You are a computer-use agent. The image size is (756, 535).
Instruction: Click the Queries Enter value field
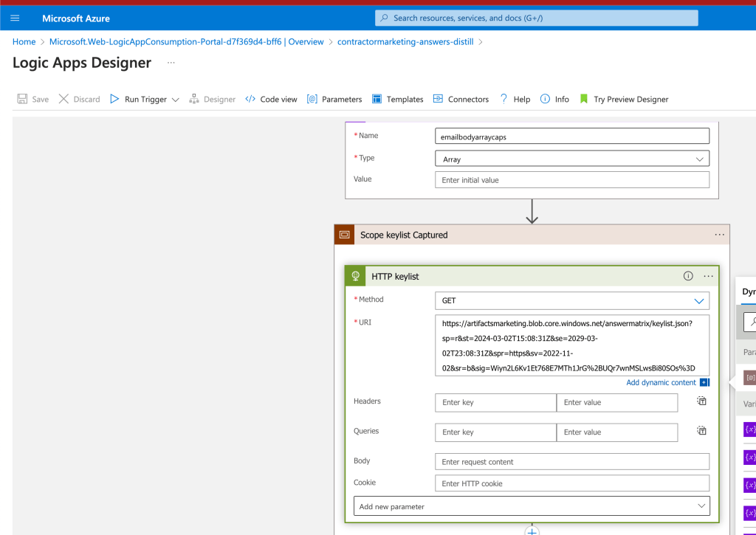[x=617, y=432]
